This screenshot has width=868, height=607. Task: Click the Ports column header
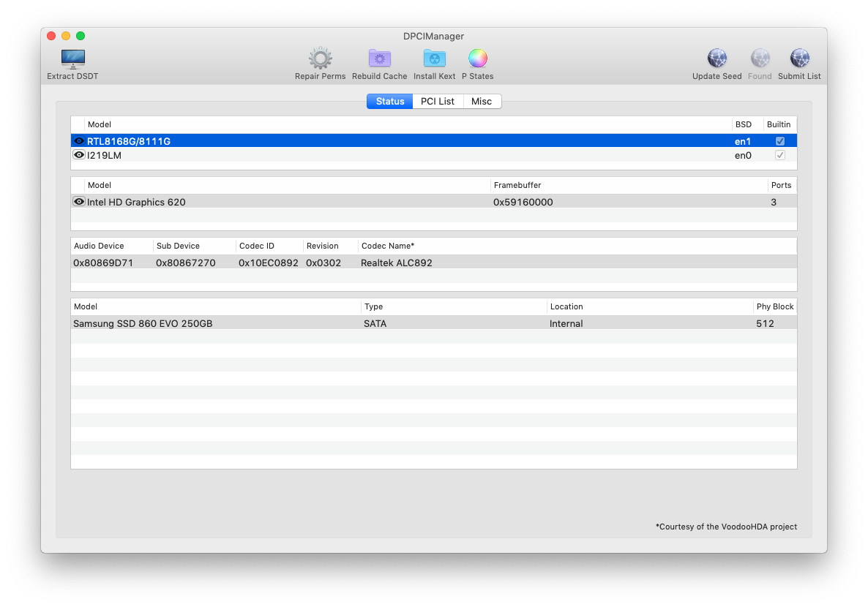781,185
